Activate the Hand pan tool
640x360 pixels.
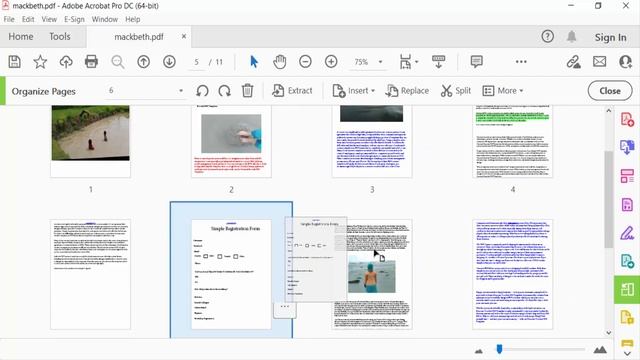[280, 62]
